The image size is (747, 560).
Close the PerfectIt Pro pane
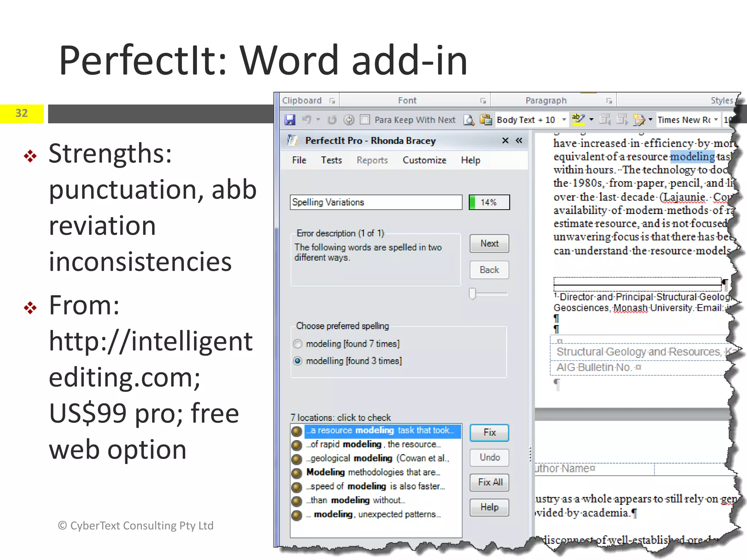(x=505, y=140)
